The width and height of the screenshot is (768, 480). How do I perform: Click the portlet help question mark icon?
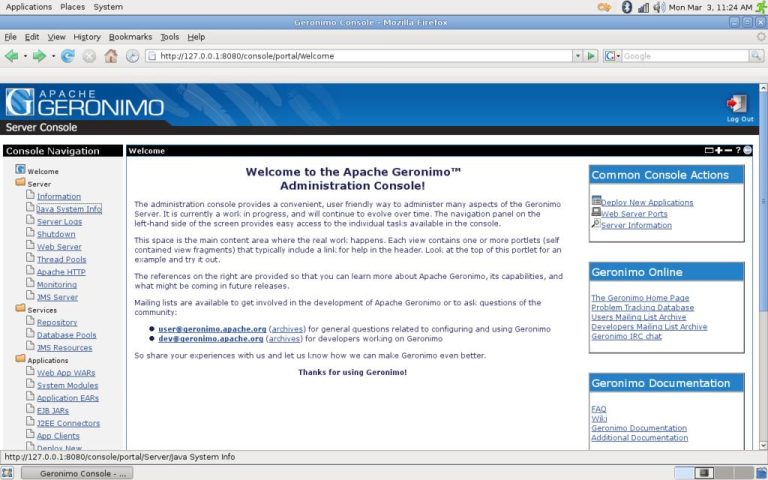738,150
